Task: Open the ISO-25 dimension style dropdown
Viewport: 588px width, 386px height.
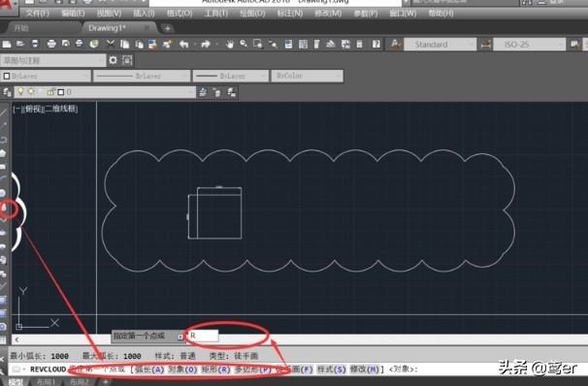Action: (x=529, y=45)
